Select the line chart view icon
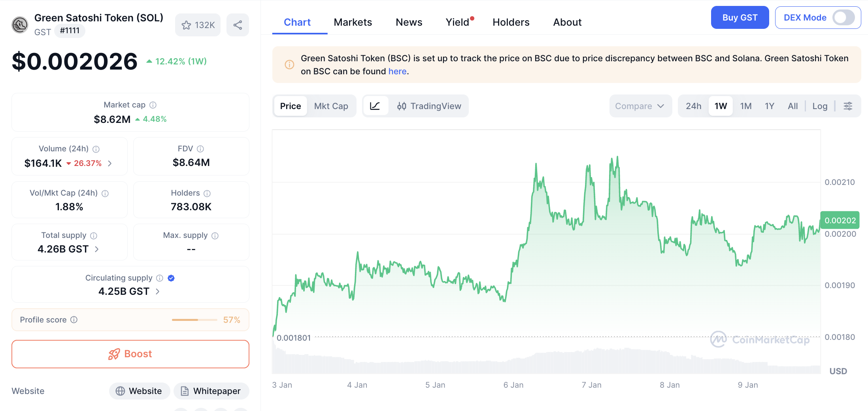Screen dimensions: 868x411 click(x=375, y=106)
